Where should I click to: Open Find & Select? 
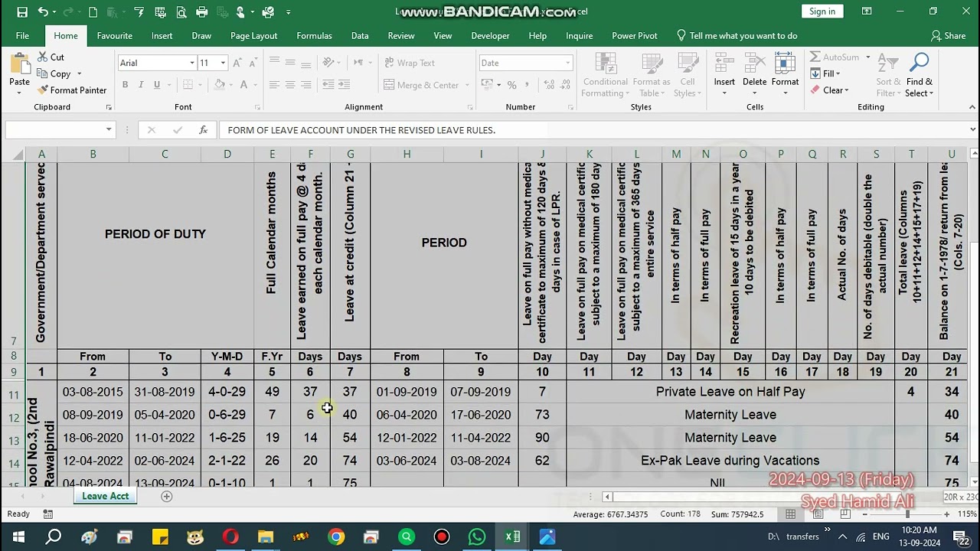(920, 76)
